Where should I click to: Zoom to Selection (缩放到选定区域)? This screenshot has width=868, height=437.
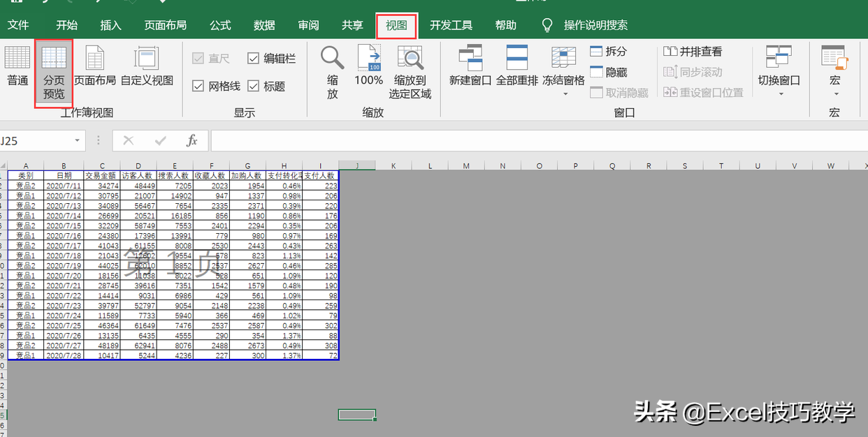pos(410,72)
